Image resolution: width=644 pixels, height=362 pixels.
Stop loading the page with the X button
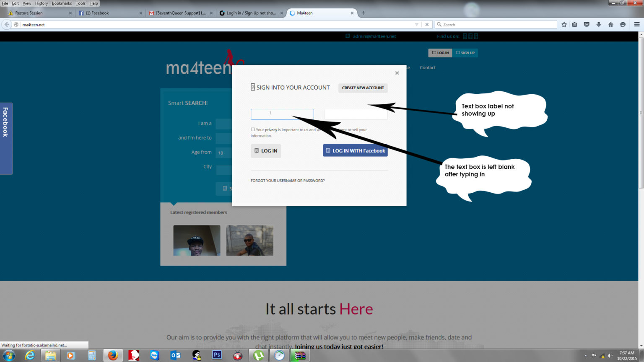click(427, 25)
